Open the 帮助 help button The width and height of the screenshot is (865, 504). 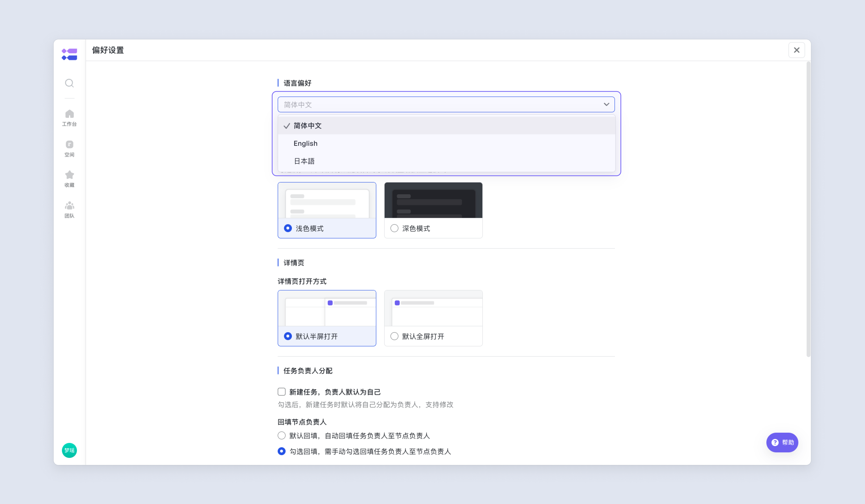[x=782, y=442]
